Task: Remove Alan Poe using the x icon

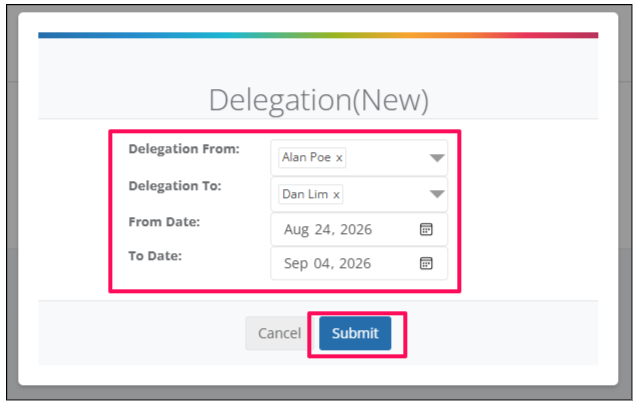Action: tap(339, 158)
